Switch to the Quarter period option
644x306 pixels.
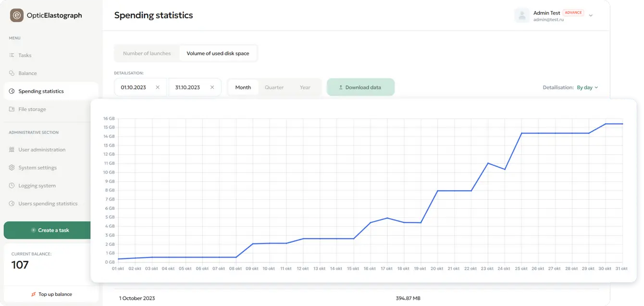[274, 87]
